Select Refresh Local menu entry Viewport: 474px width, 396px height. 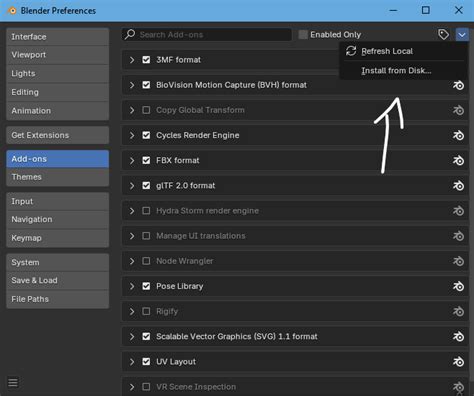[x=403, y=51]
